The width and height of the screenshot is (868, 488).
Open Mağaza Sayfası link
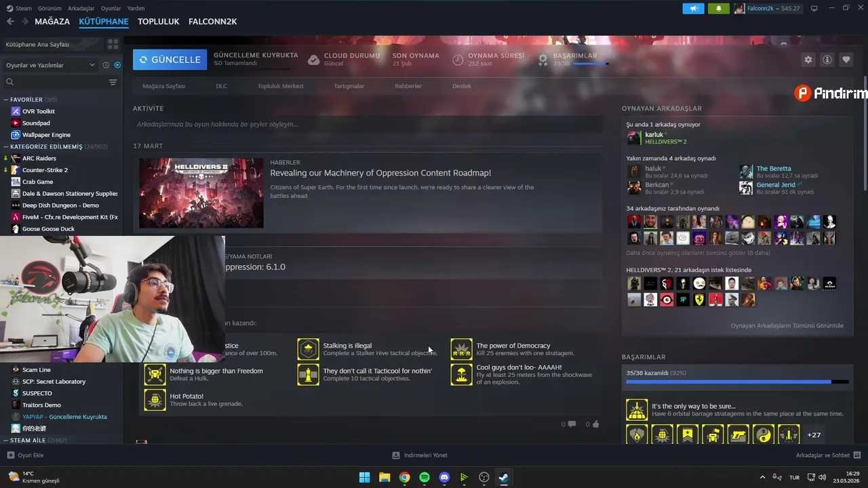(163, 86)
